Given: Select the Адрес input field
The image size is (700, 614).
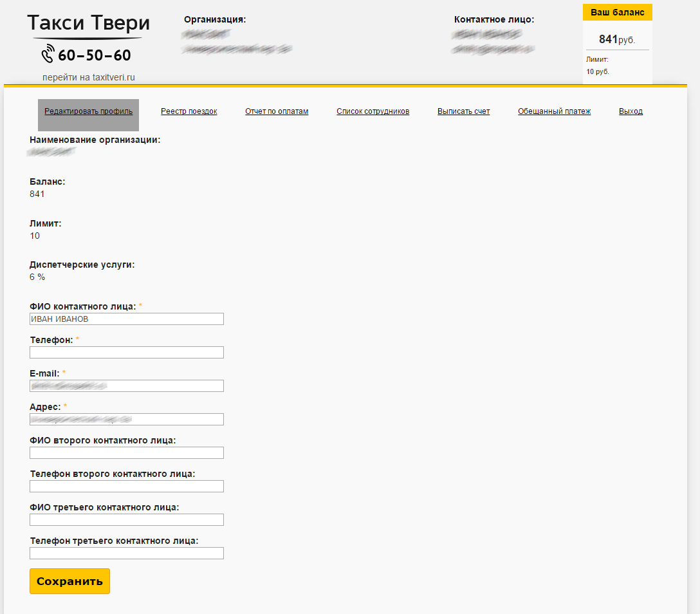Looking at the screenshot, I should pyautogui.click(x=127, y=419).
